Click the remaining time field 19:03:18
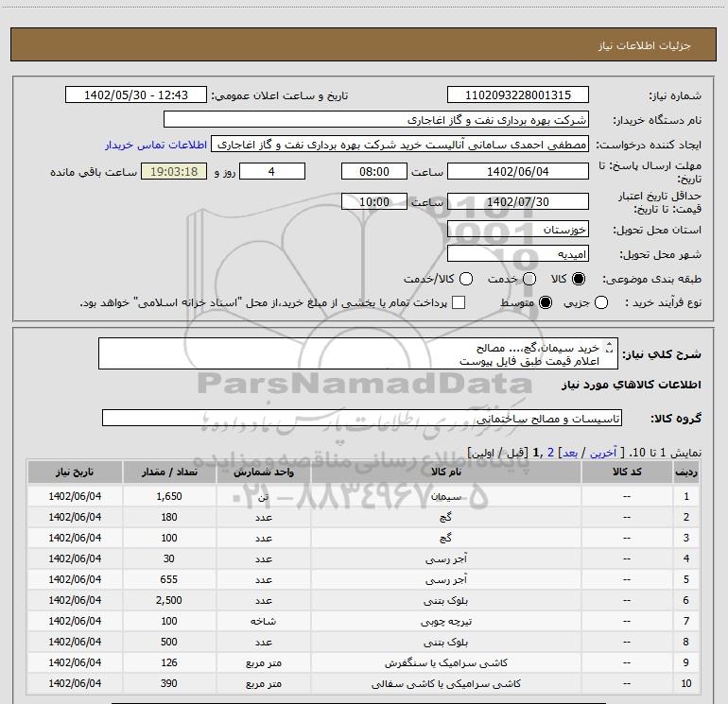Image resolution: width=728 pixels, height=704 pixels. [174, 171]
